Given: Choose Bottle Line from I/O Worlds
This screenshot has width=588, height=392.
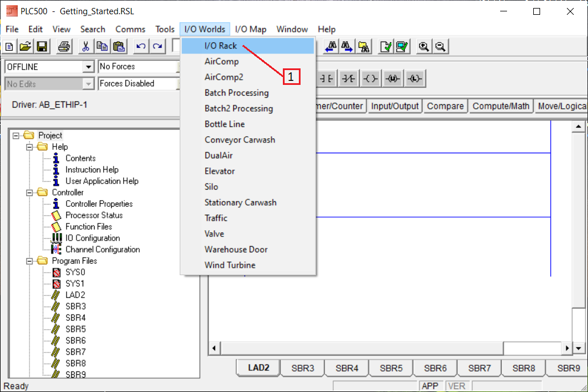Looking at the screenshot, I should tap(248, 124).
